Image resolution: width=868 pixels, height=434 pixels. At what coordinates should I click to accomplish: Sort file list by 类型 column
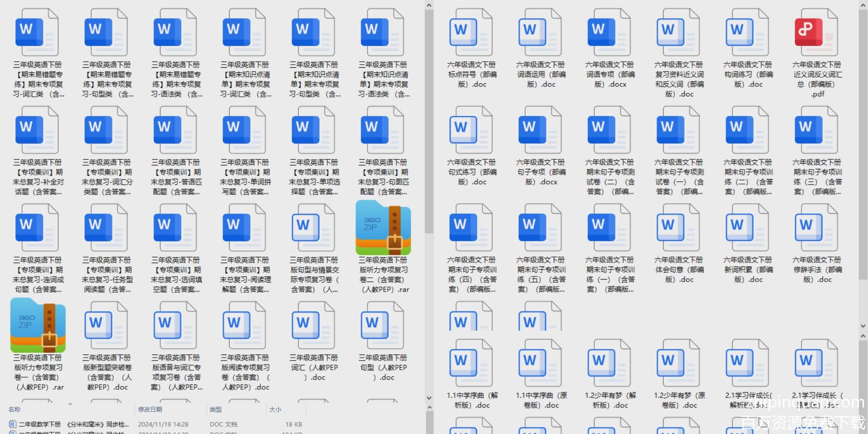(x=216, y=409)
